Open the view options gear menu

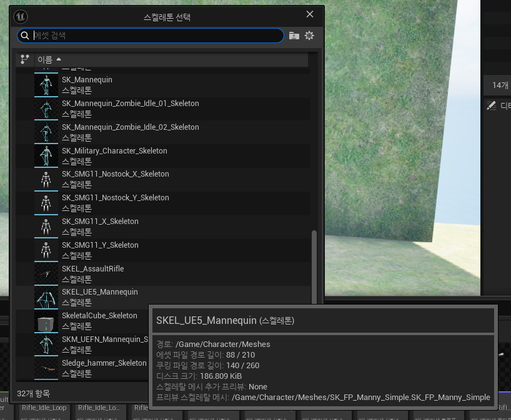(x=309, y=36)
